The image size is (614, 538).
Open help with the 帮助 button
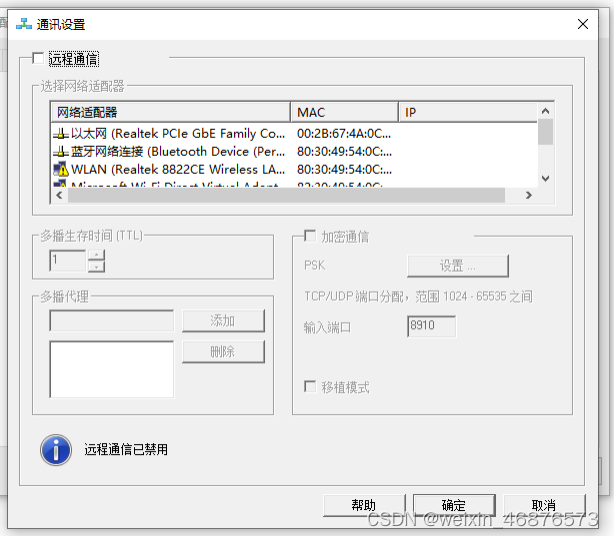[364, 505]
